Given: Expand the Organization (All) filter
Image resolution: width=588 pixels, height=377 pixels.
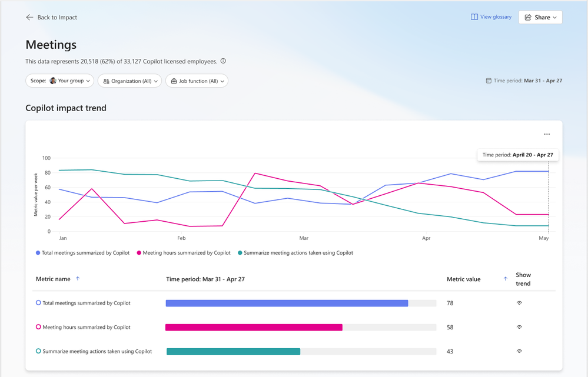Looking at the screenshot, I should (x=129, y=81).
